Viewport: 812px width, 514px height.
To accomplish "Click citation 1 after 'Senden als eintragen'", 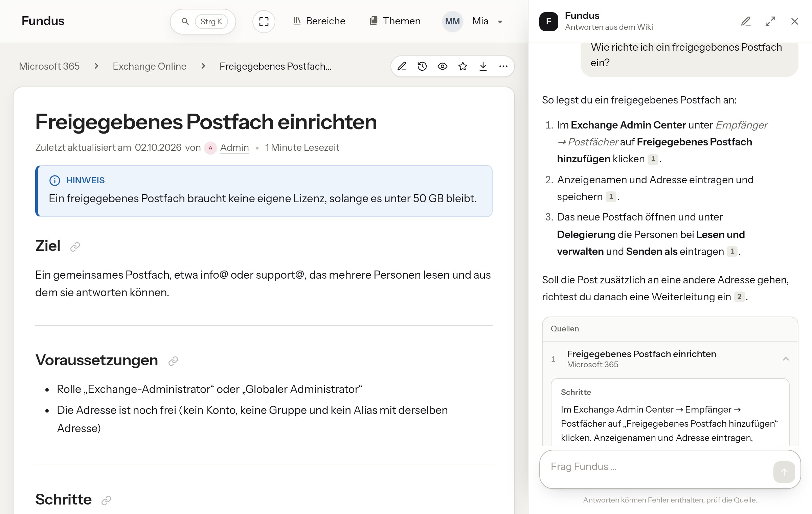I will pyautogui.click(x=732, y=252).
